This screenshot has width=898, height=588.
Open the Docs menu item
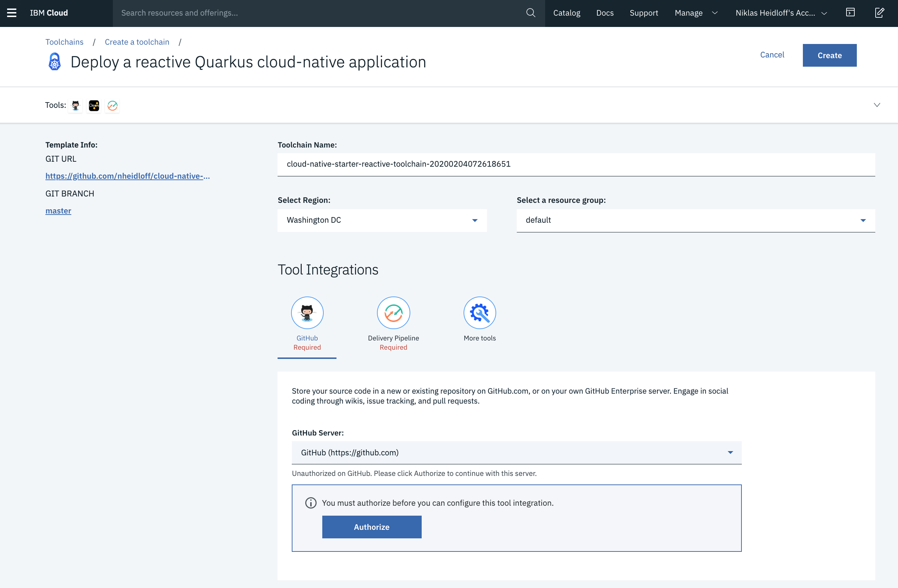(605, 13)
